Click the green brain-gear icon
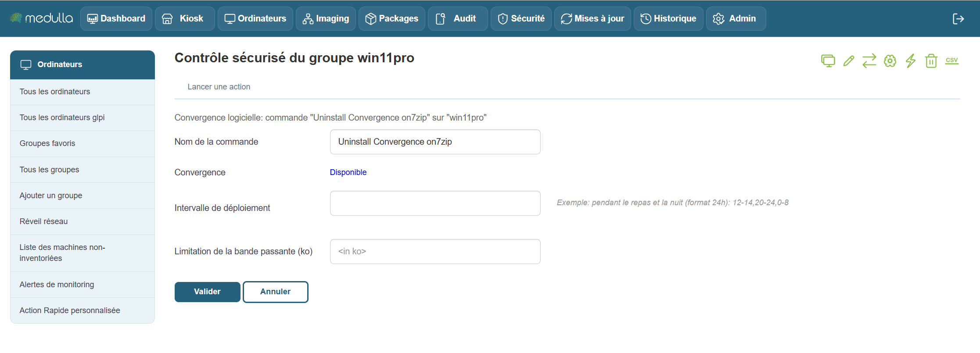The width and height of the screenshot is (980, 353). tap(890, 61)
